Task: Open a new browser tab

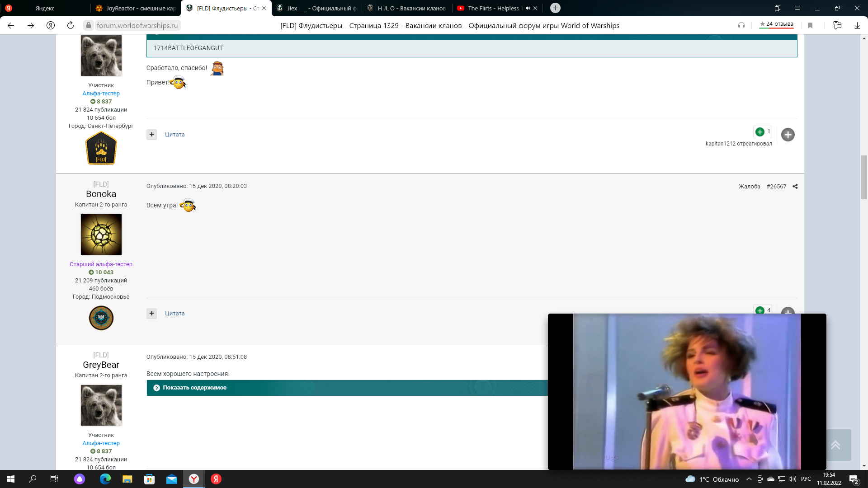Action: pyautogui.click(x=555, y=8)
